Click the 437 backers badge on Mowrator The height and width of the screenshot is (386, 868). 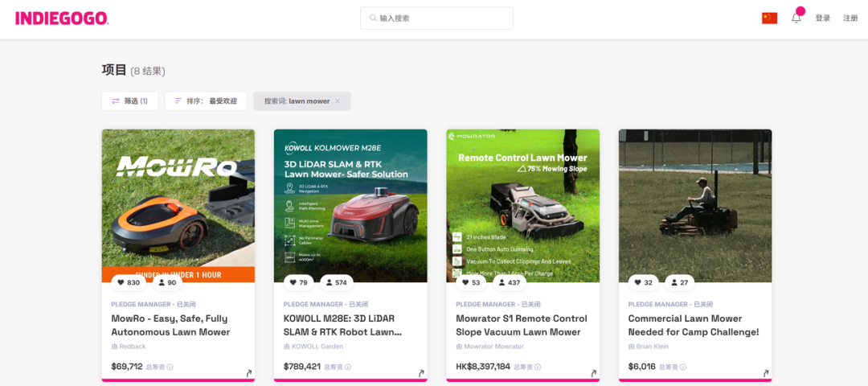[x=510, y=282]
